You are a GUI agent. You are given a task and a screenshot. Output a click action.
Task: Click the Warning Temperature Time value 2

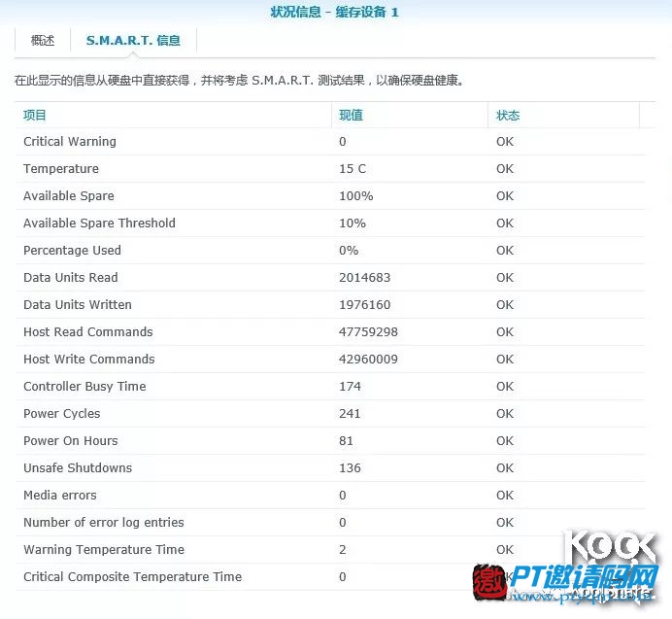point(343,549)
